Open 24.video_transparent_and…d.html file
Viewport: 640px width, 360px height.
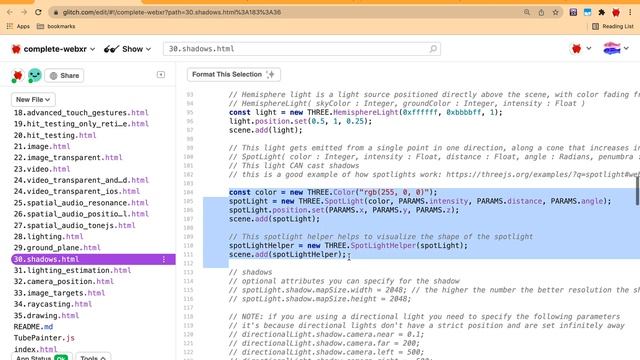click(81, 180)
